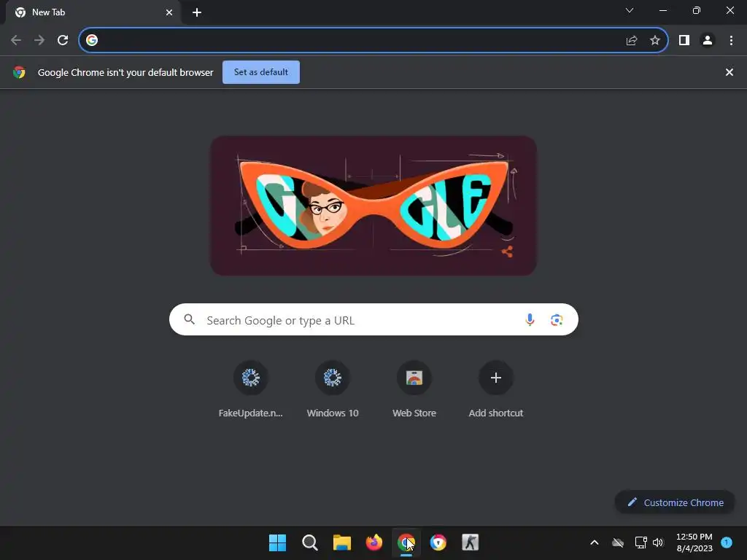
Task: Show hidden system tray icons
Action: [594, 542]
